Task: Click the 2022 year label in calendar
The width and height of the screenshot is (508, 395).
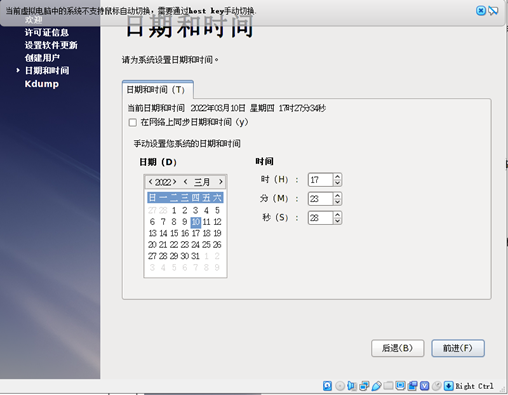Action: (163, 182)
